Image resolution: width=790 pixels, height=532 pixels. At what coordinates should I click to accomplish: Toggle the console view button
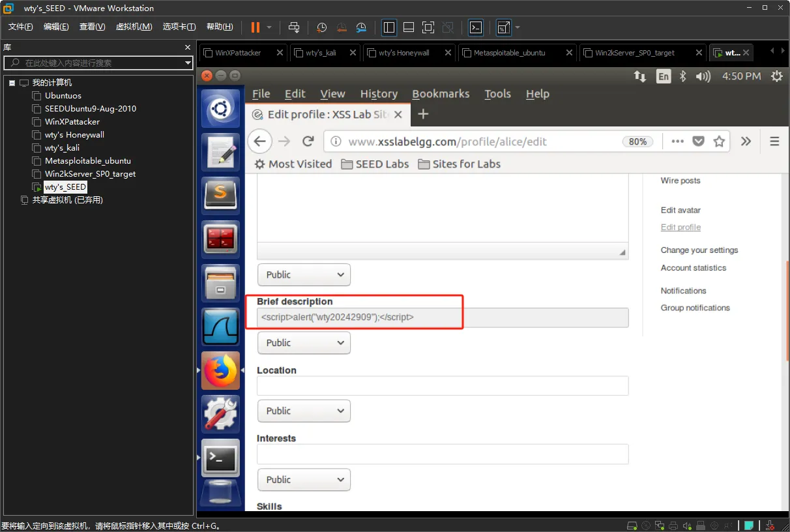coord(476,27)
